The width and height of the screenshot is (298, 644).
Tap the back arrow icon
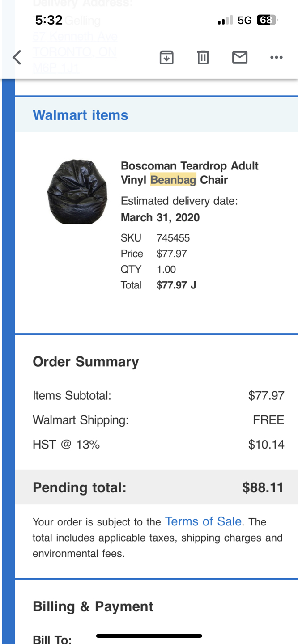pyautogui.click(x=17, y=57)
